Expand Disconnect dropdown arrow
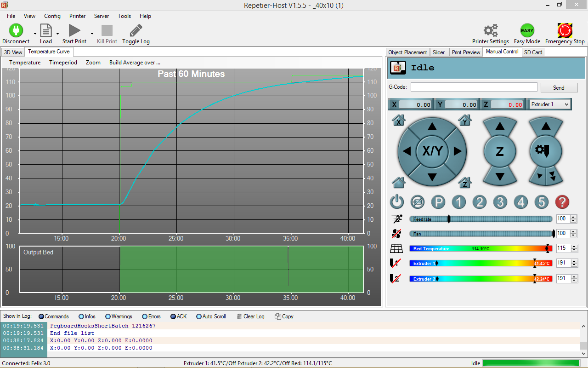This screenshot has width=588, height=368. pyautogui.click(x=35, y=34)
